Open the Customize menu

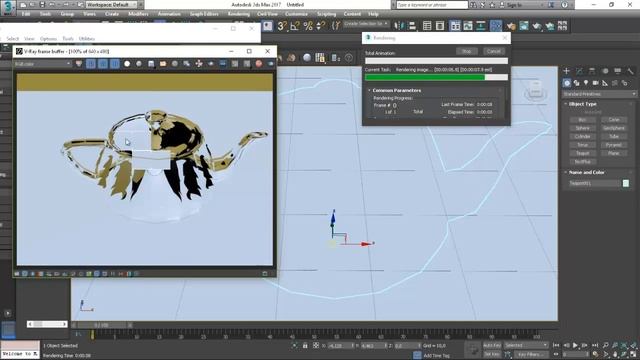(296, 14)
